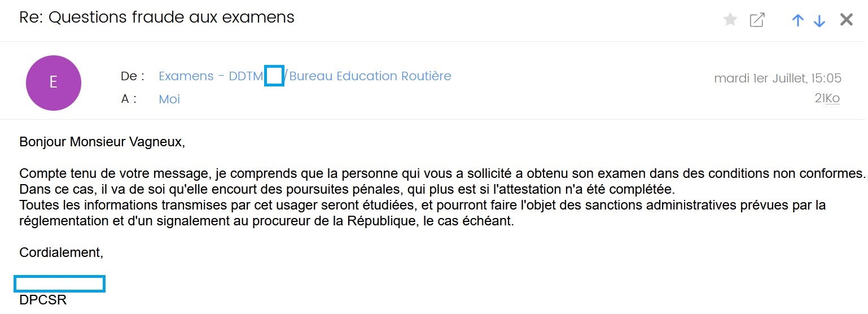
Task: Click the blue redacted box above DPCSR
Action: pyautogui.click(x=59, y=284)
